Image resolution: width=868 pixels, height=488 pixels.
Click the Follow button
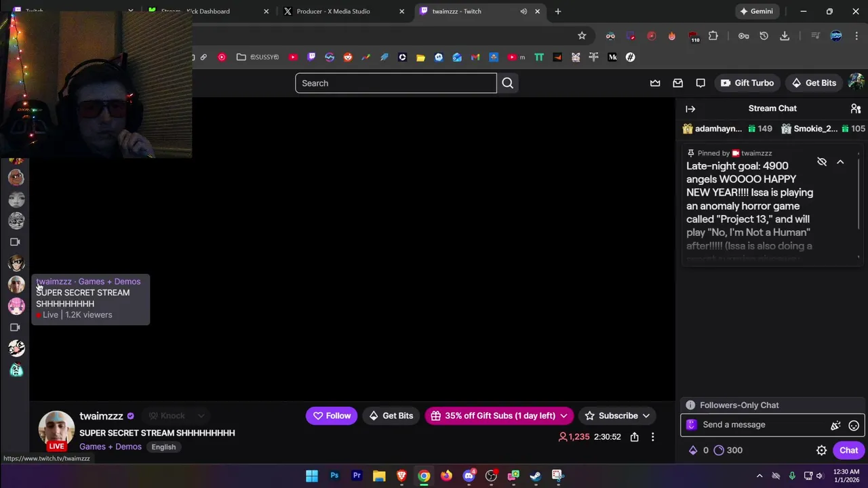click(x=332, y=416)
